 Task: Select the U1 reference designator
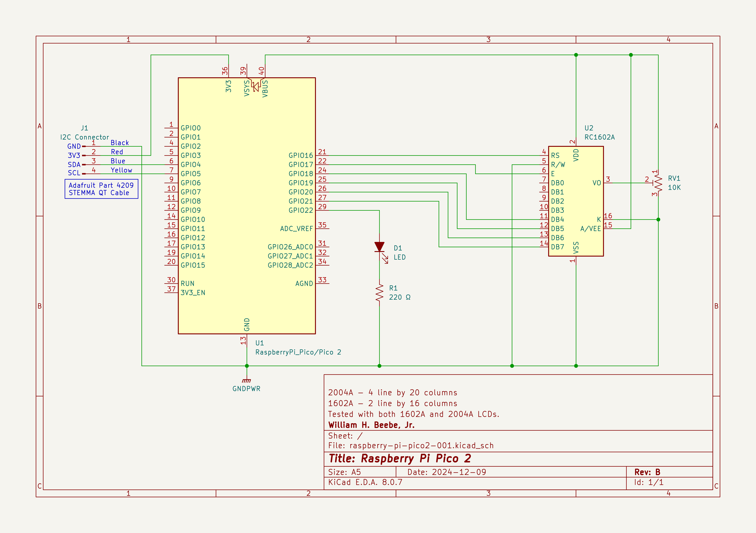260,343
